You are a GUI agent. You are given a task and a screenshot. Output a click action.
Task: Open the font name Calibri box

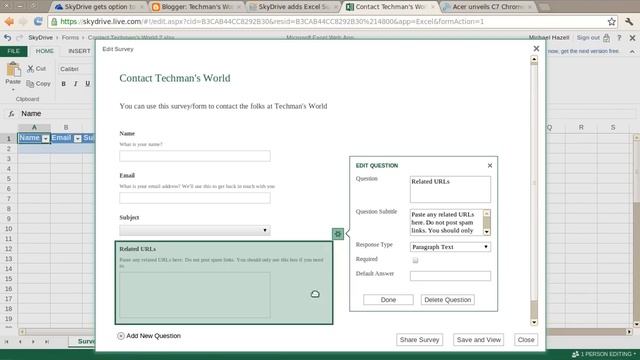(x=76, y=69)
